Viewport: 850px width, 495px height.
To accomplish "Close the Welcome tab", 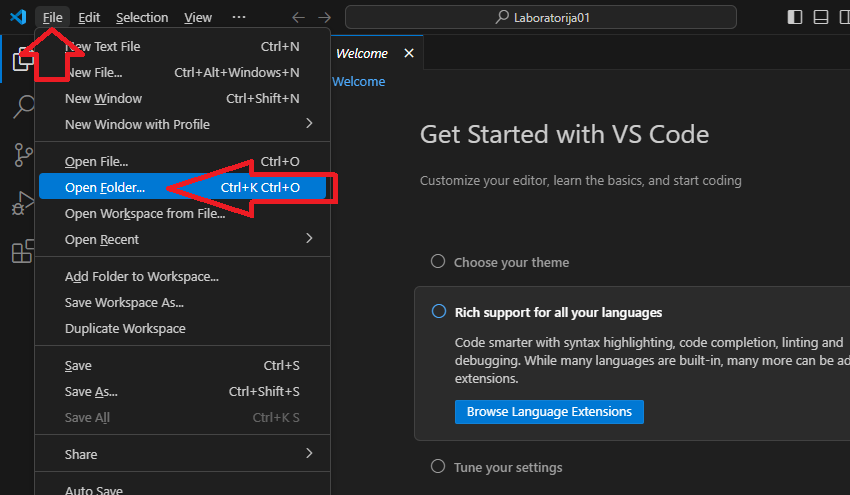I will point(409,53).
